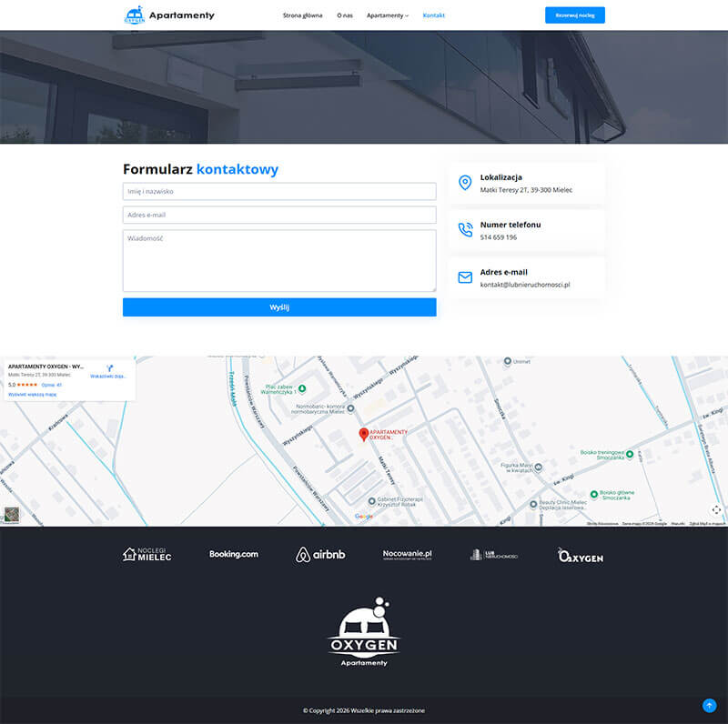Expand the Apartamenty dropdown menu

[x=388, y=15]
